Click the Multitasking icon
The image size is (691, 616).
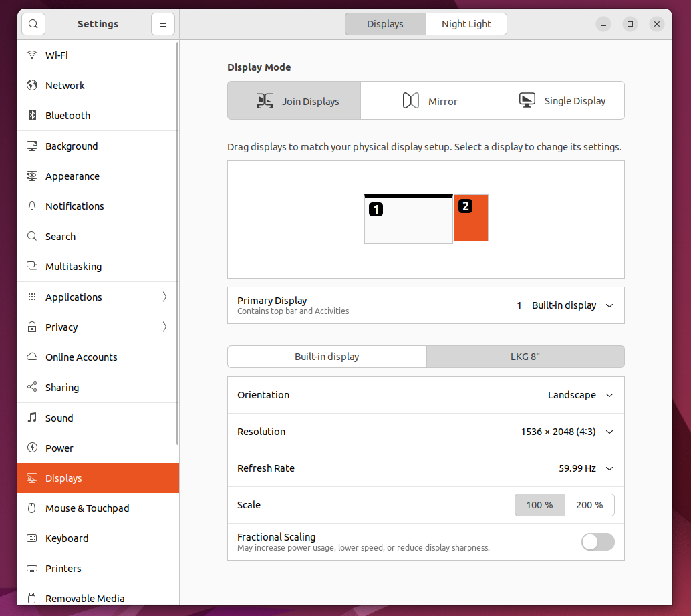click(31, 266)
